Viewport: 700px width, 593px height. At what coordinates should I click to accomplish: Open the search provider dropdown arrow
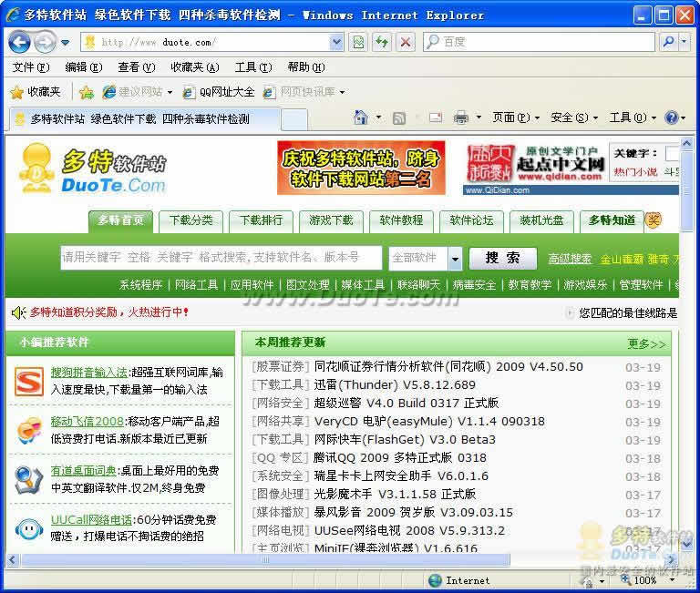click(x=685, y=42)
